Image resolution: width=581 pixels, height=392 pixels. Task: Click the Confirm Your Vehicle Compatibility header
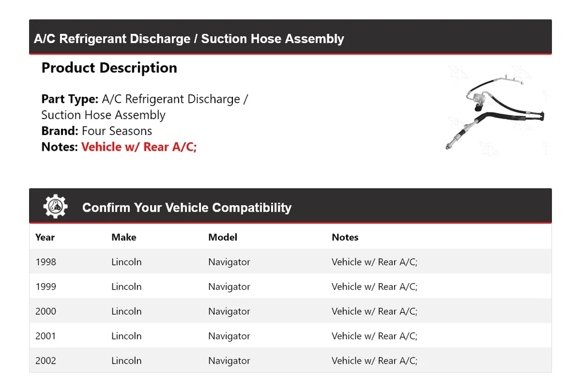pos(186,207)
